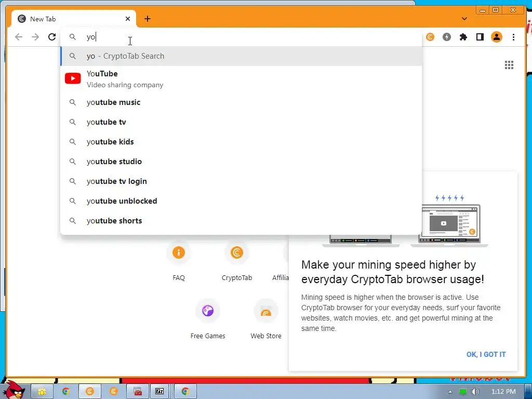Click the forward navigation arrow
The height and width of the screenshot is (399, 532).
click(x=35, y=37)
